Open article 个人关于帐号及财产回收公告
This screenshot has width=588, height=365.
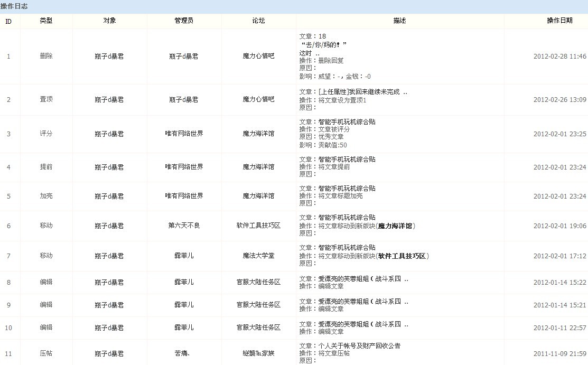[x=359, y=345]
